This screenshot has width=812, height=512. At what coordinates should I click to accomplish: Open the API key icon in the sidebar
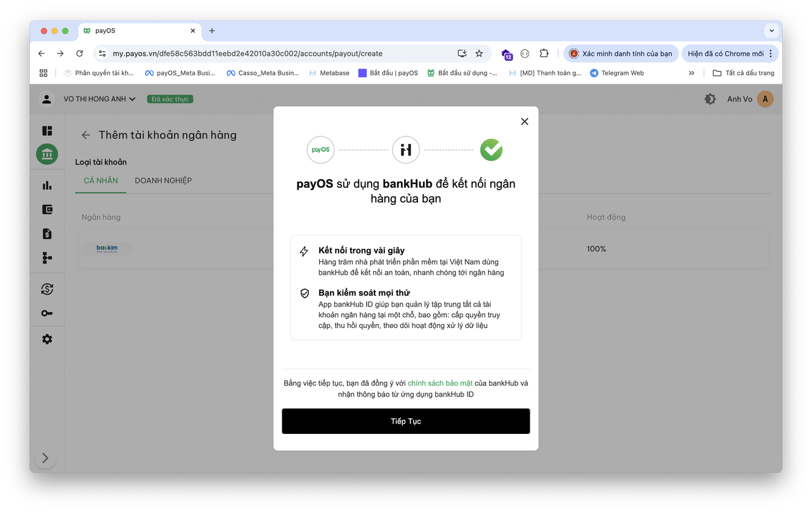click(x=47, y=313)
